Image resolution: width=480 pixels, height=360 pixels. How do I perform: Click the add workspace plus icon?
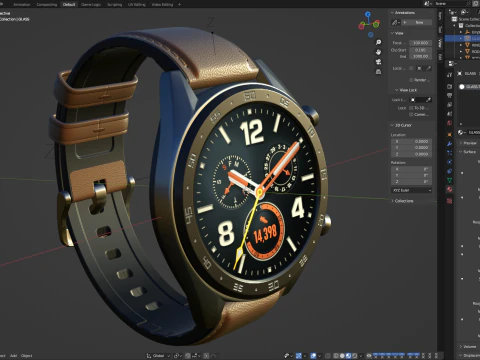179,4
